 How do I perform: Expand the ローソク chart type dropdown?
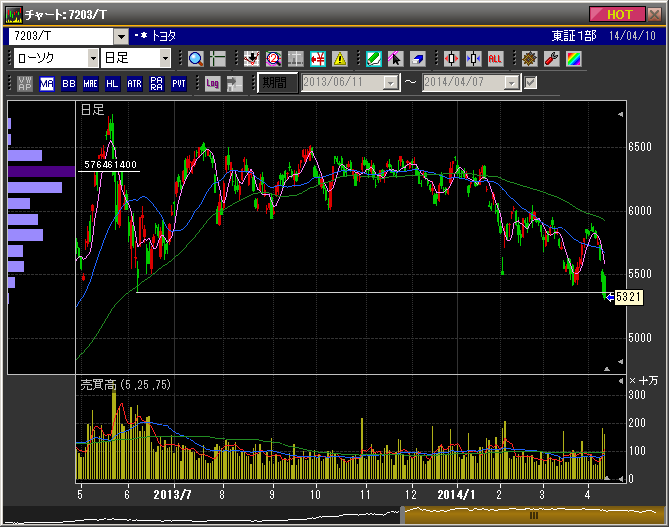pyautogui.click(x=91, y=58)
